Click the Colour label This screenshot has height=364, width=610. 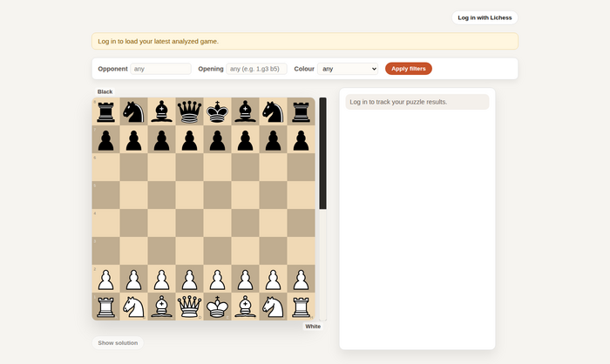(x=304, y=69)
